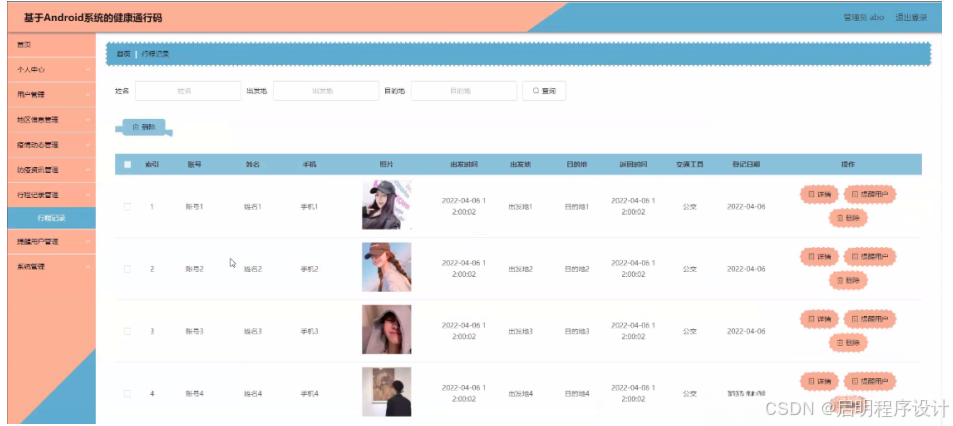953x426 pixels.
Task: Click the 目的地2 cell
Action: (x=577, y=269)
